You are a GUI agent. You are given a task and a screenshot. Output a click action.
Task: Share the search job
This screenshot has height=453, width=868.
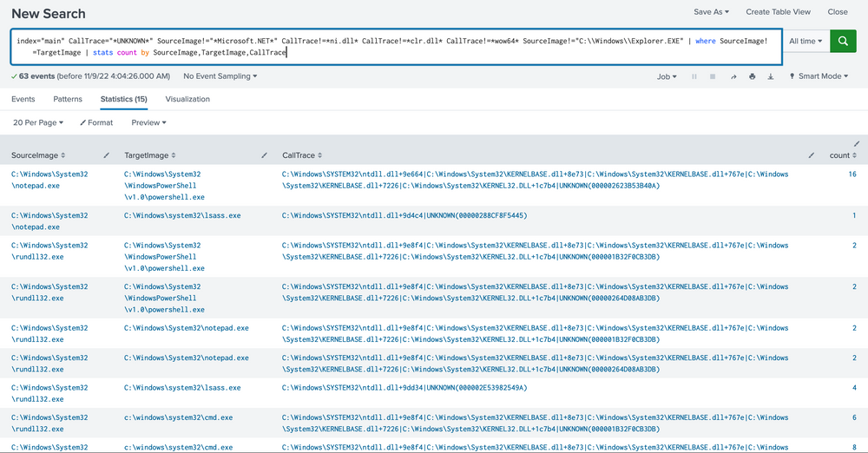coord(733,76)
